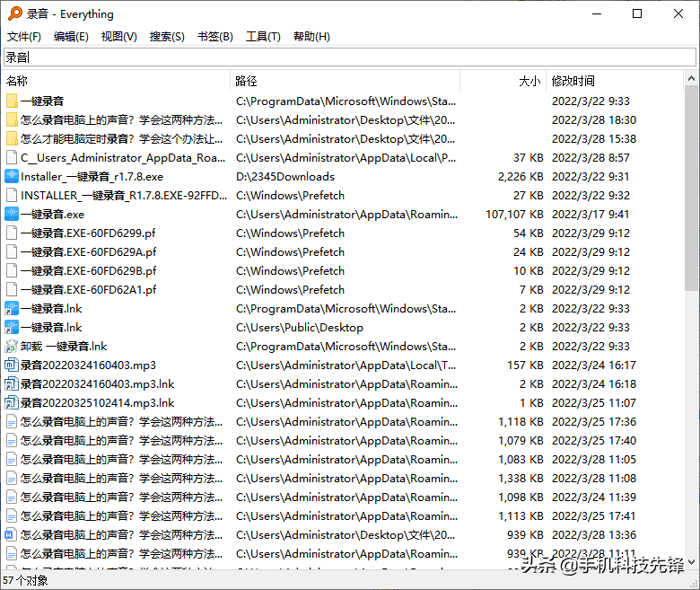
Task: Click the Everything magnifier icon in title bar
Action: coord(14,13)
